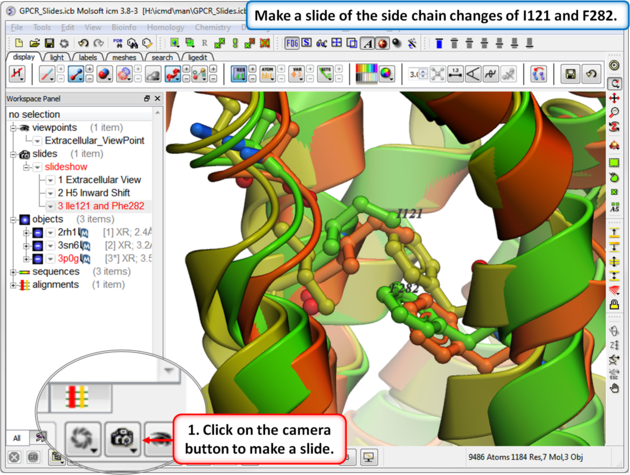Click the float panel icon on Workspace Panel
The width and height of the screenshot is (630, 475).
click(x=147, y=99)
